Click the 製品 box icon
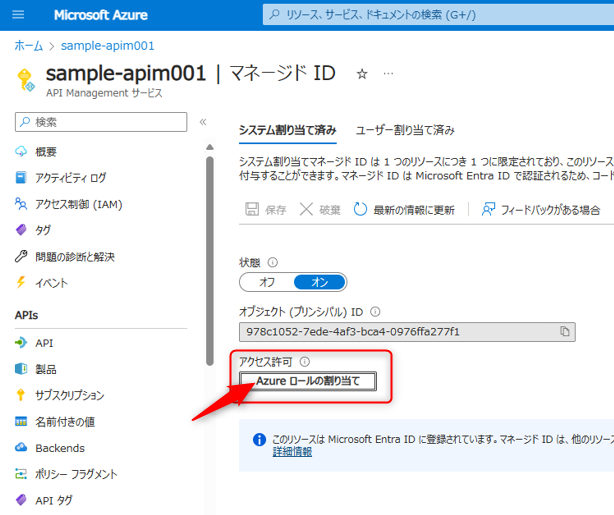Screen dimensions: 614x515 tap(21, 369)
